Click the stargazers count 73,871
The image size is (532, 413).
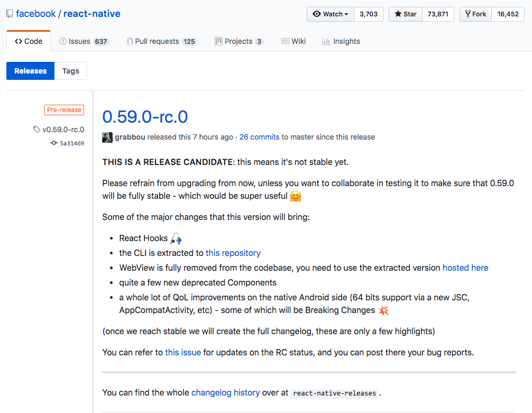tap(438, 14)
